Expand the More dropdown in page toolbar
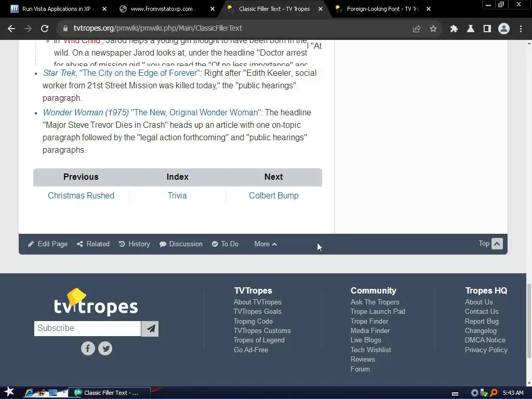The image size is (532, 399). tap(265, 244)
